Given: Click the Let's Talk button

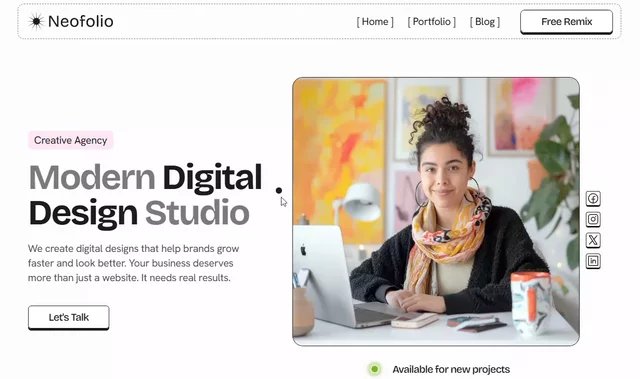Looking at the screenshot, I should pyautogui.click(x=69, y=317).
